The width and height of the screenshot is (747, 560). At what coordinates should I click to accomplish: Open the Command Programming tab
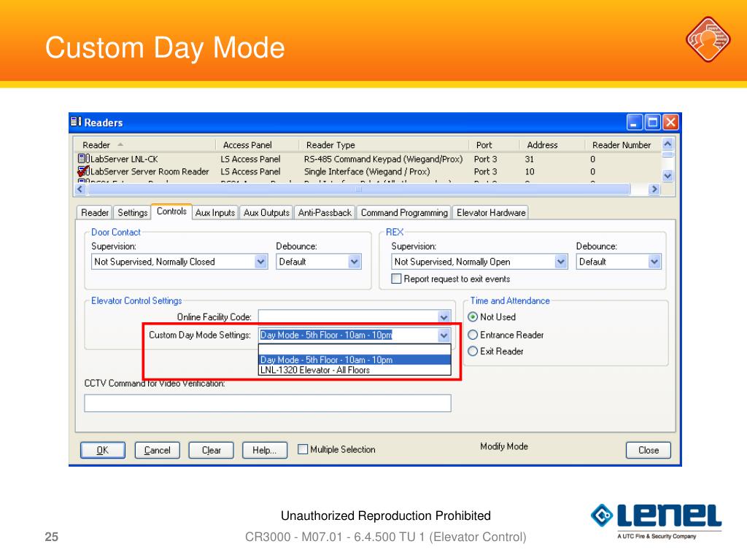[404, 212]
